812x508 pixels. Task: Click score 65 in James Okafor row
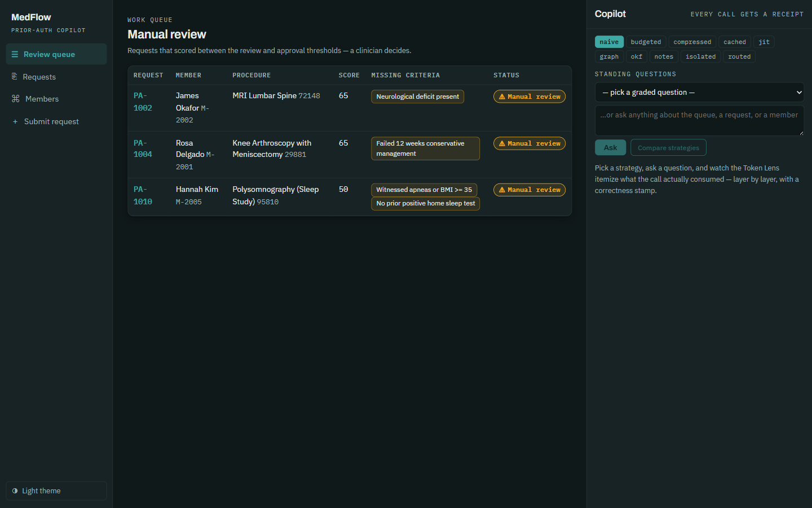coord(343,95)
